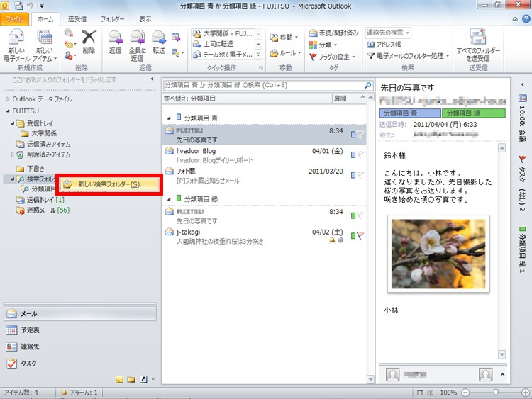This screenshot has height=399, width=532.
Task: Open the フラグの設定 dropdown
Action: click(332, 57)
